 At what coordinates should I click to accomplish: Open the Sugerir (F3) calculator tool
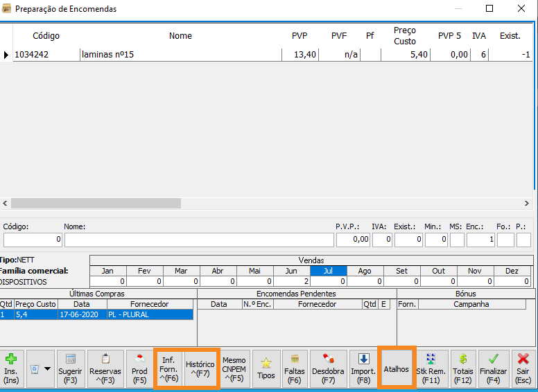[x=71, y=368]
